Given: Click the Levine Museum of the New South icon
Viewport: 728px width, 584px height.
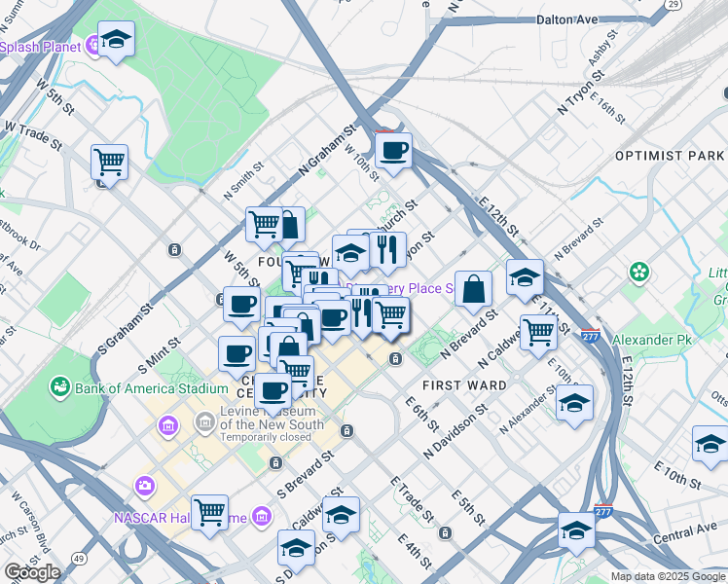Looking at the screenshot, I should [x=205, y=421].
